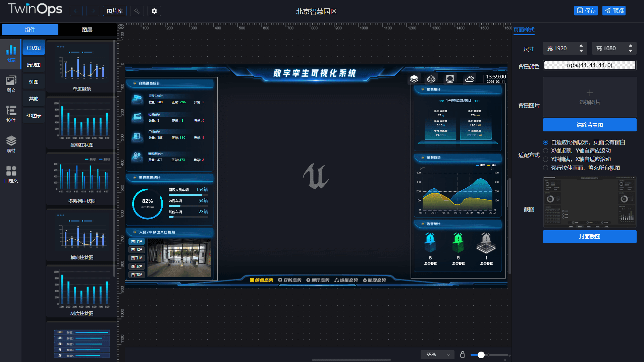Open the 55% zoom level dropdown
The image size is (644, 362).
[438, 355]
